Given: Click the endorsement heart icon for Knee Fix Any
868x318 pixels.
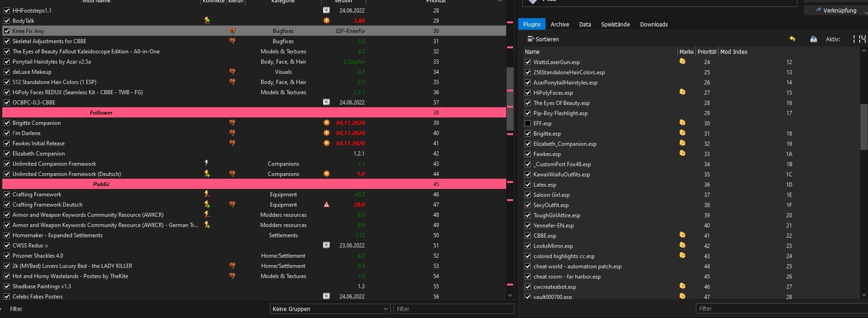Looking at the screenshot, I should pyautogui.click(x=232, y=31).
